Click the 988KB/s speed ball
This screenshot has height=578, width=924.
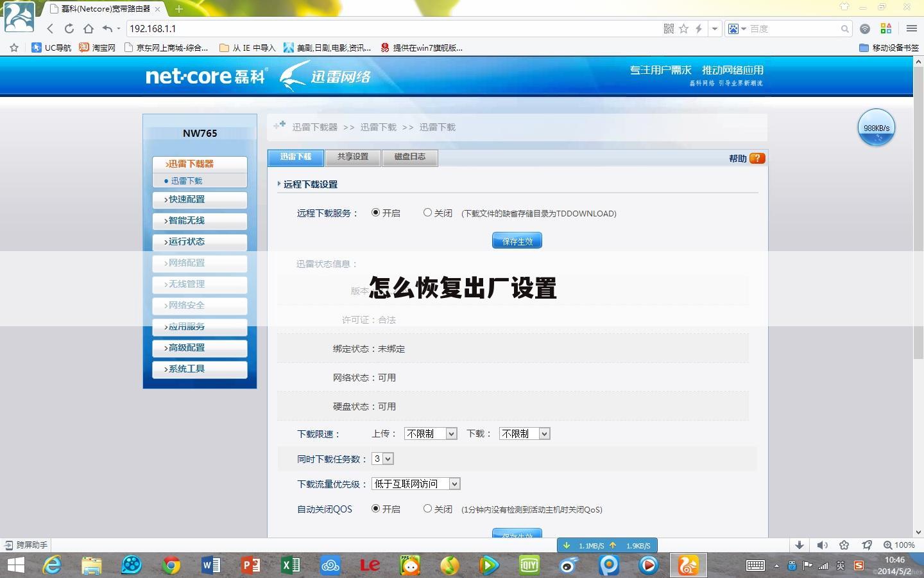pos(876,128)
